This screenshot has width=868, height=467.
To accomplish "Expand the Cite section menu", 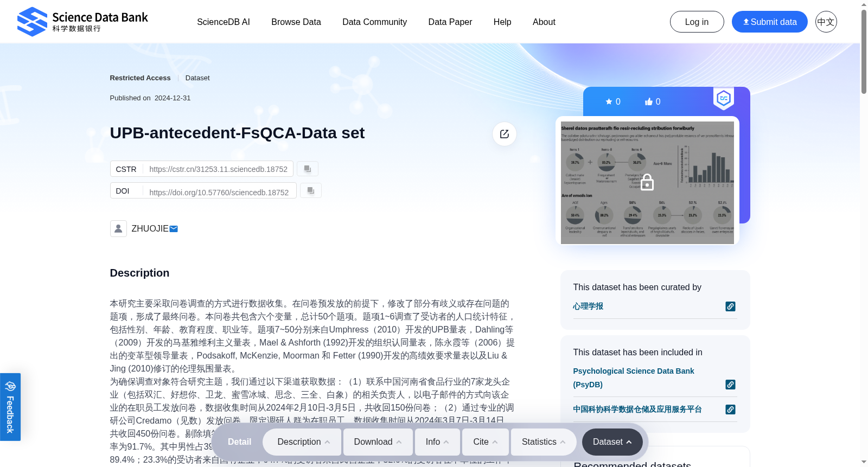I will click(x=486, y=442).
